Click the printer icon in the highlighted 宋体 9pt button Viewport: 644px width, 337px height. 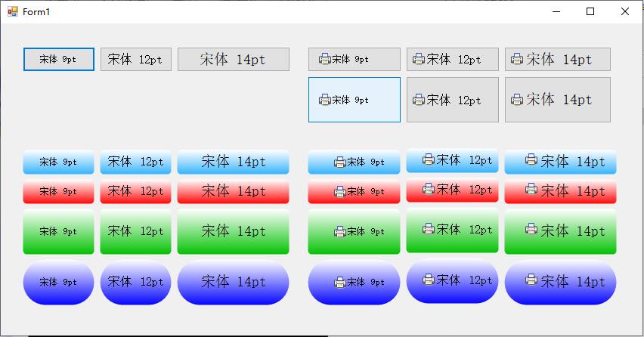tap(324, 100)
